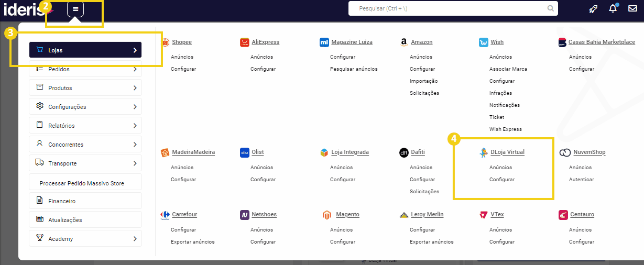This screenshot has width=644, height=265.
Task: Expand the Pedidos menu chevron
Action: (x=135, y=69)
